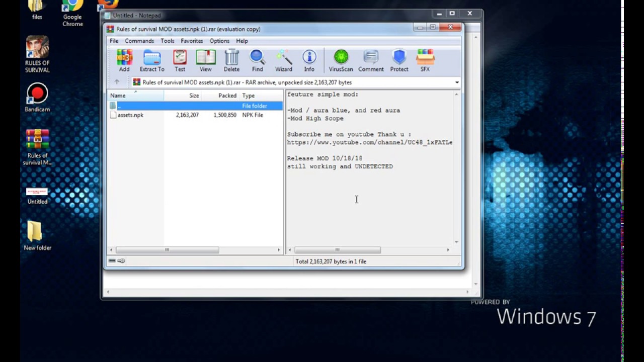Select the assets.npk file row
Screen dimensions: 644x362
click(195, 115)
